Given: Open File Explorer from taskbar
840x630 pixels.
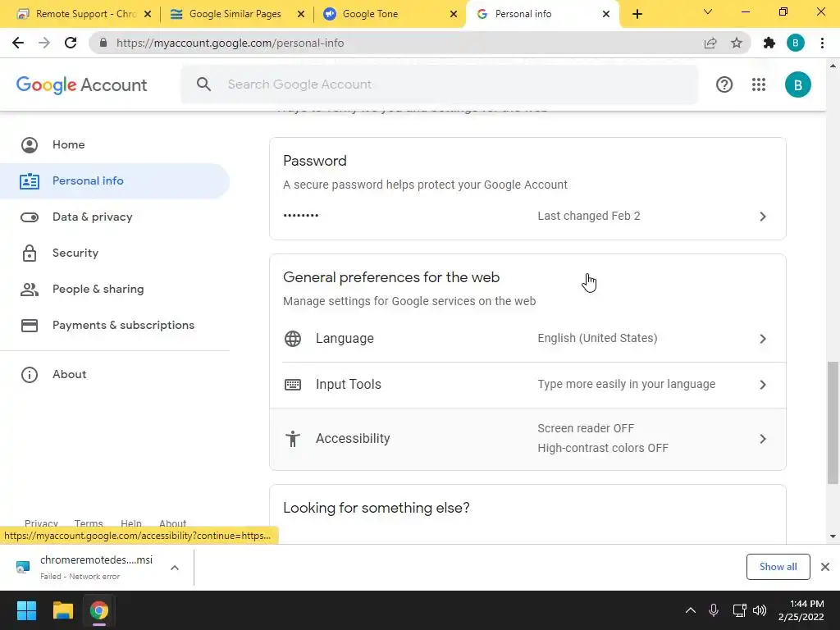Looking at the screenshot, I should click(x=62, y=610).
